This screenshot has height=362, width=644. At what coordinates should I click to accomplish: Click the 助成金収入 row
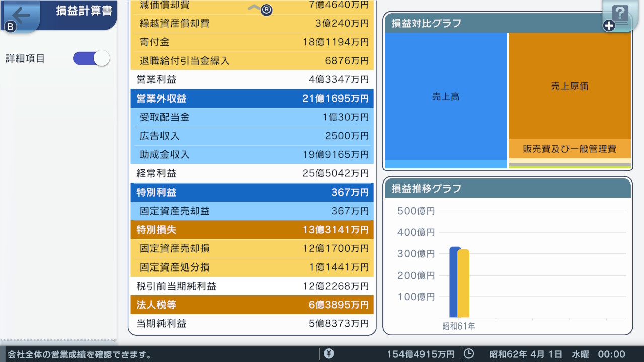pyautogui.click(x=252, y=155)
